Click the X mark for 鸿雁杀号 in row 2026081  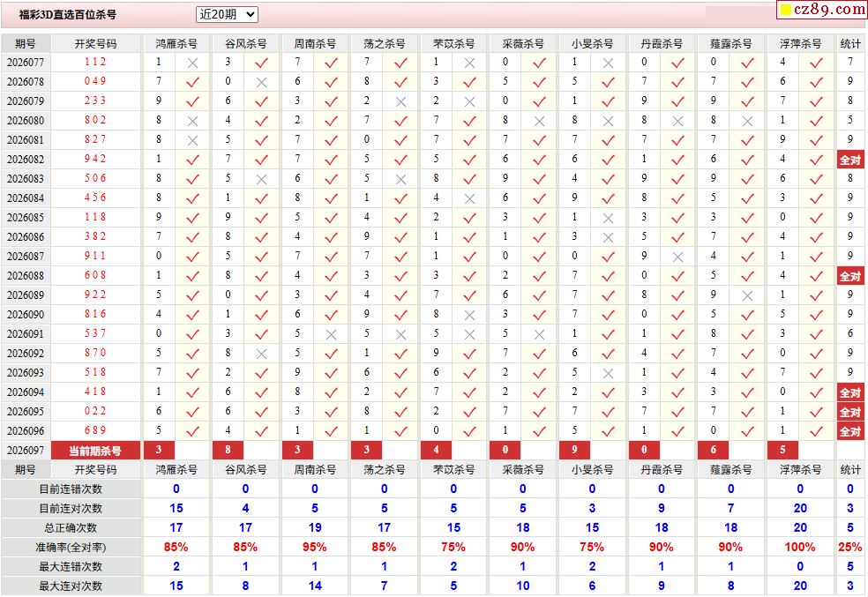click(x=192, y=140)
